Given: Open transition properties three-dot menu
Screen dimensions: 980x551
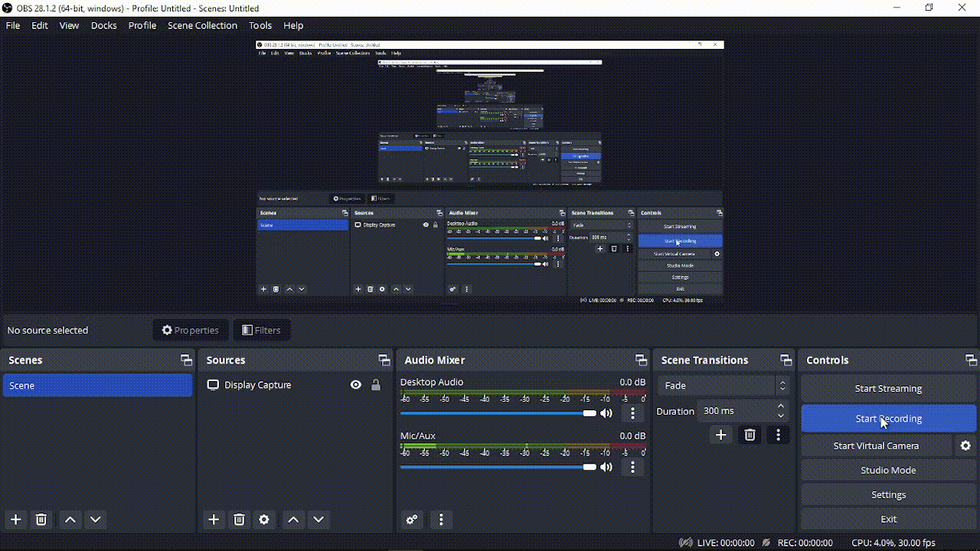Looking at the screenshot, I should tap(778, 435).
